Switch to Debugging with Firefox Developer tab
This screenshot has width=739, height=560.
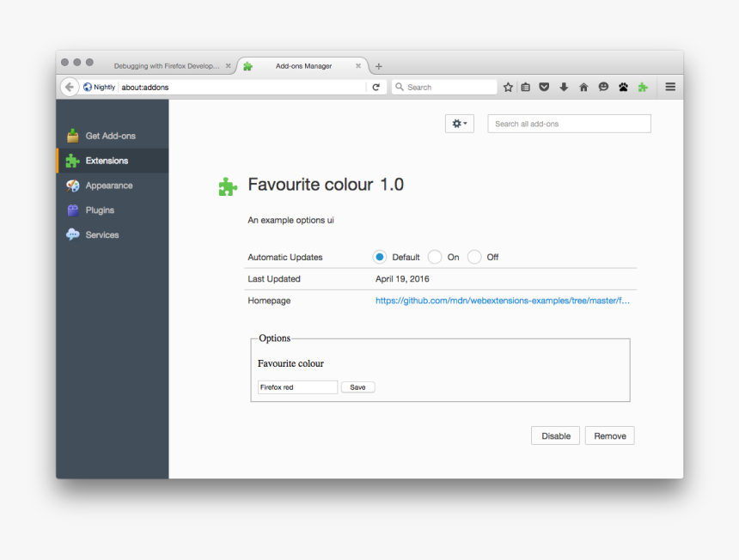pos(167,66)
